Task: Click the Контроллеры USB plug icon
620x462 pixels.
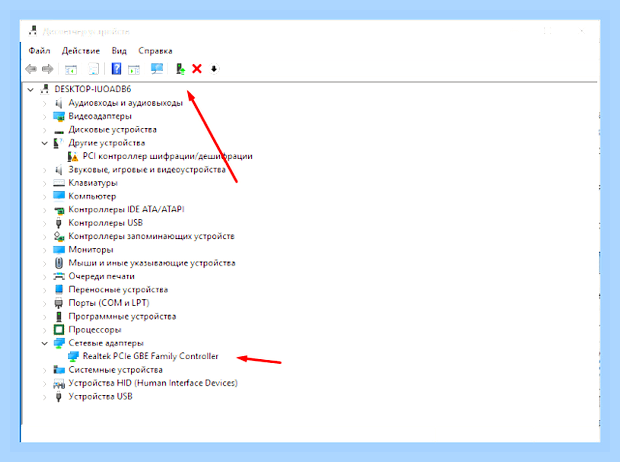Action: pos(59,223)
